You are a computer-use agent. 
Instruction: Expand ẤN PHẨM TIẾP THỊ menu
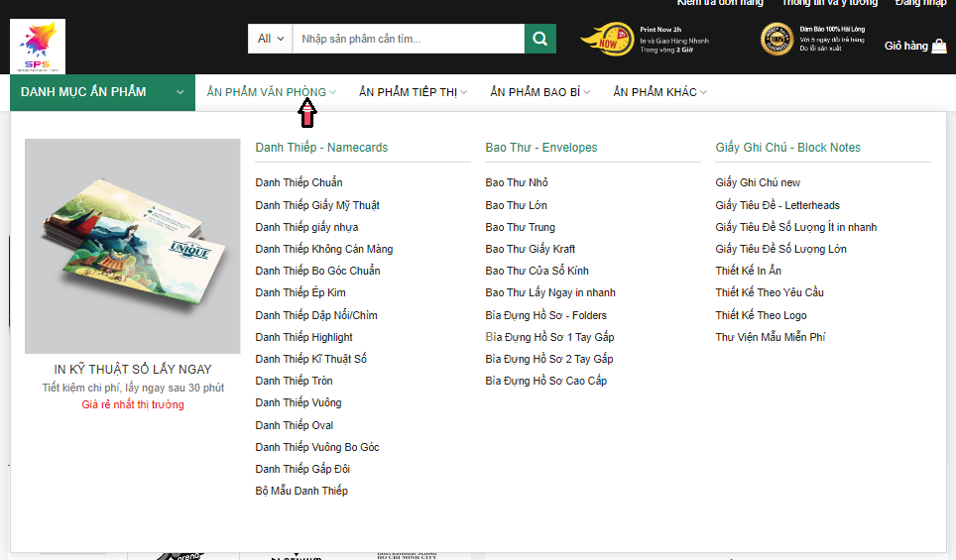tap(413, 92)
